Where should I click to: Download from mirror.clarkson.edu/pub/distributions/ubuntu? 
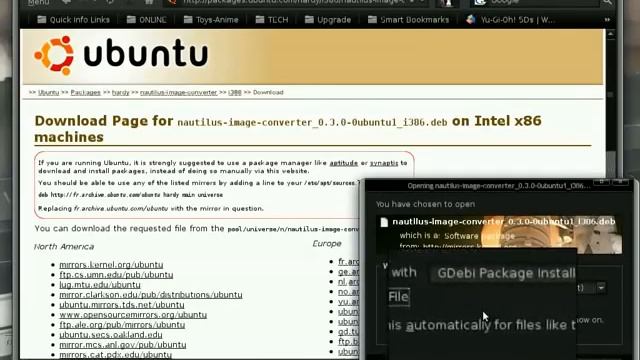pos(151,295)
